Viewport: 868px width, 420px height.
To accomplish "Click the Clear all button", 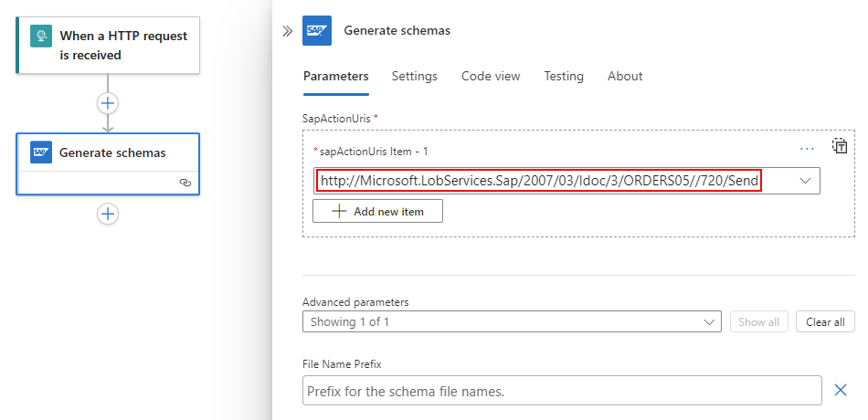I will pos(825,321).
